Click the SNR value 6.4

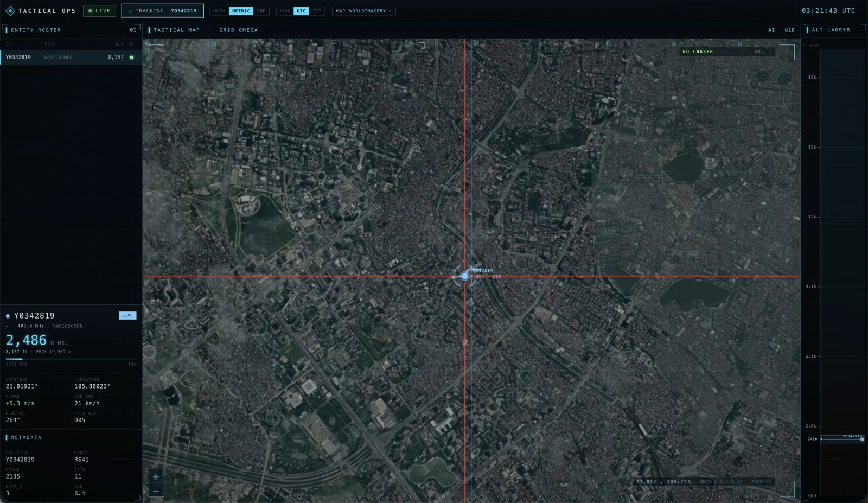(80, 493)
